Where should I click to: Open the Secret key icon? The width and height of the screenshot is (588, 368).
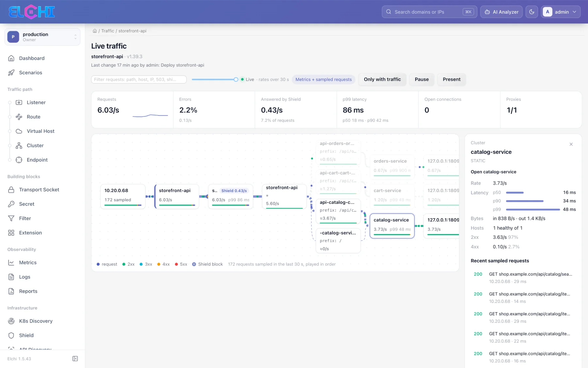coord(11,204)
